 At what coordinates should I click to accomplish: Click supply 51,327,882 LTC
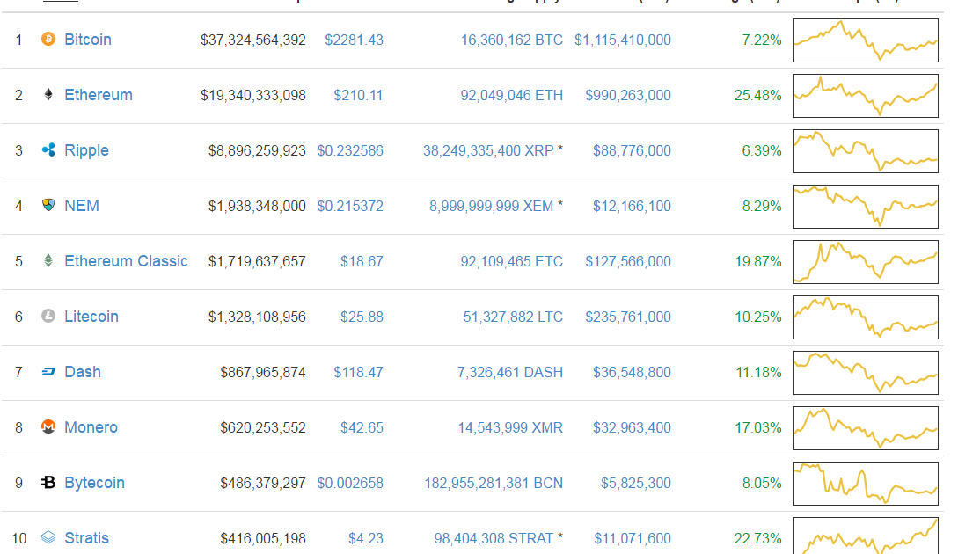point(513,317)
